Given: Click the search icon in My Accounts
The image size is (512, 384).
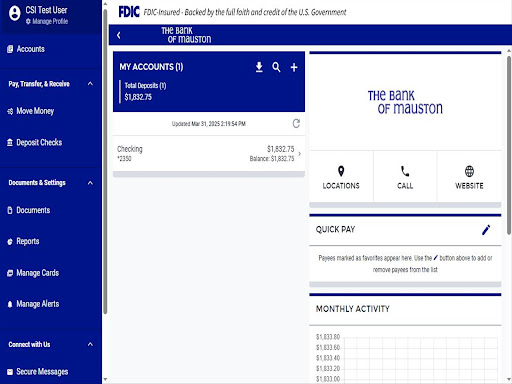Looking at the screenshot, I should [276, 67].
